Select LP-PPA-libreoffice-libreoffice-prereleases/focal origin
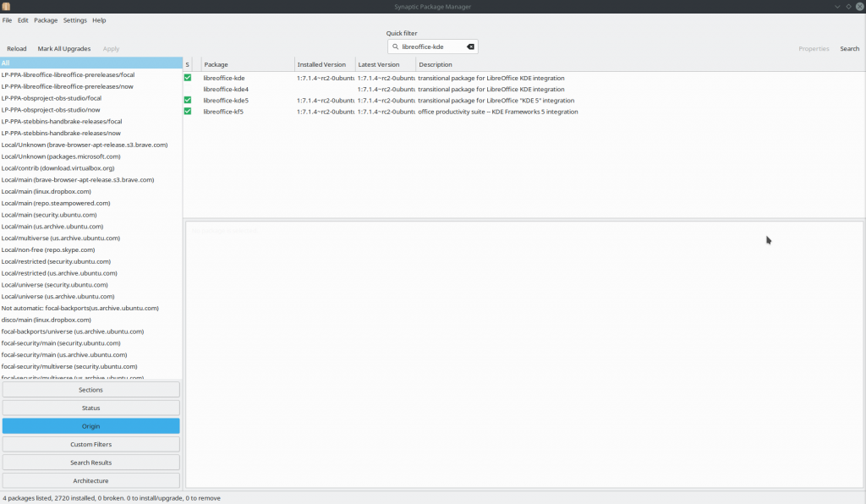 tap(68, 75)
